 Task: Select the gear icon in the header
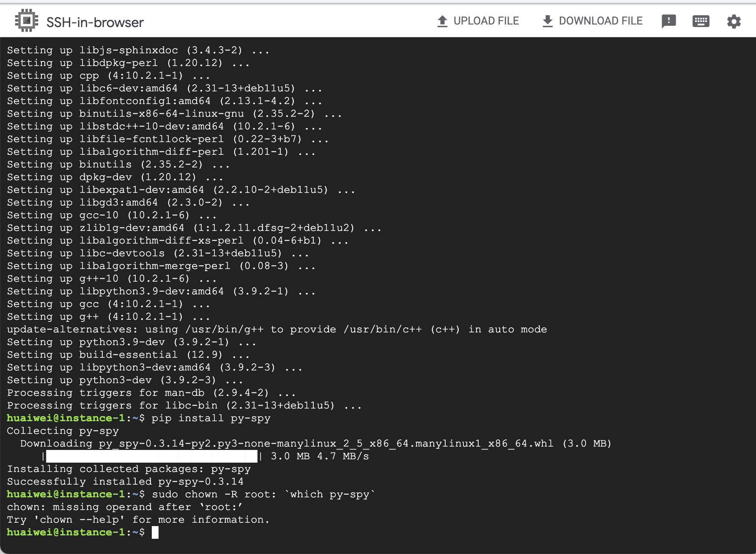coord(734,20)
